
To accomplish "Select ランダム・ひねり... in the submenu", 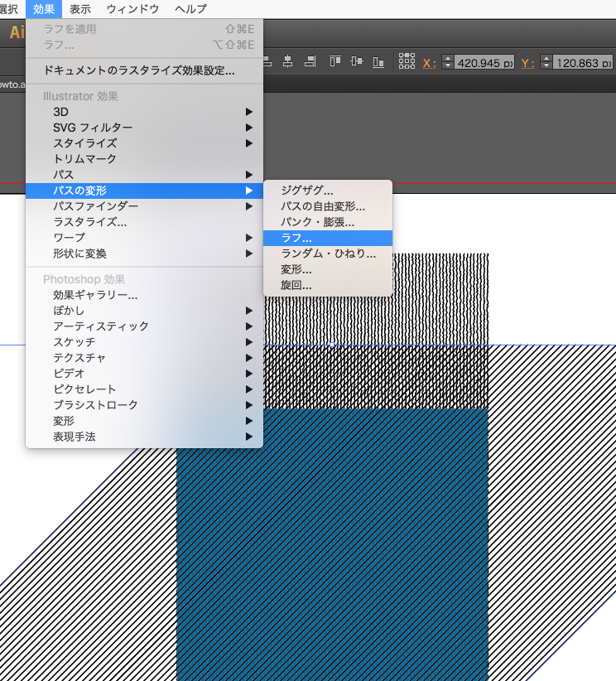I will [x=328, y=254].
